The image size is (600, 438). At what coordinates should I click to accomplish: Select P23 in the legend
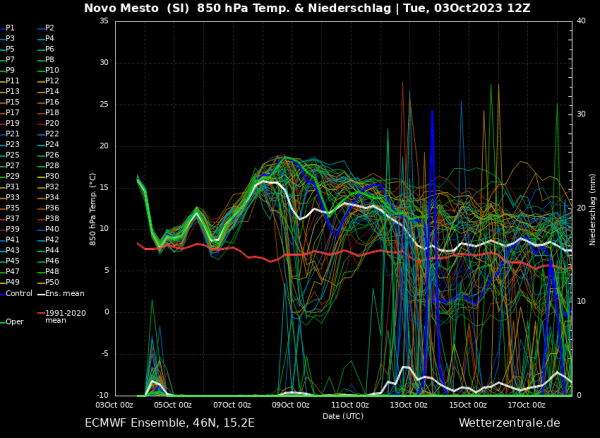(12, 145)
